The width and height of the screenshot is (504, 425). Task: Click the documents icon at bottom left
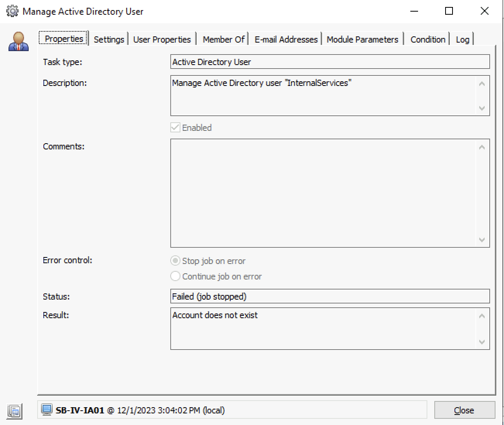point(15,411)
